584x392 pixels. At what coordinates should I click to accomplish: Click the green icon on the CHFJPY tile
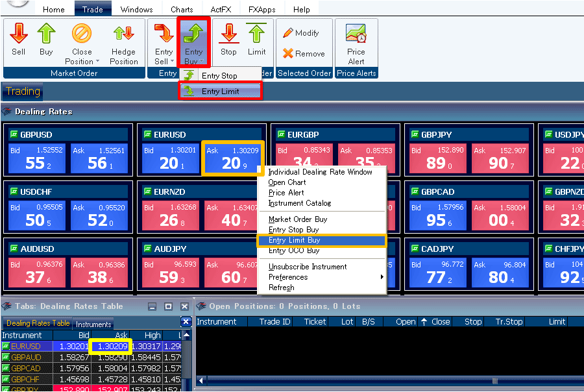click(x=548, y=249)
